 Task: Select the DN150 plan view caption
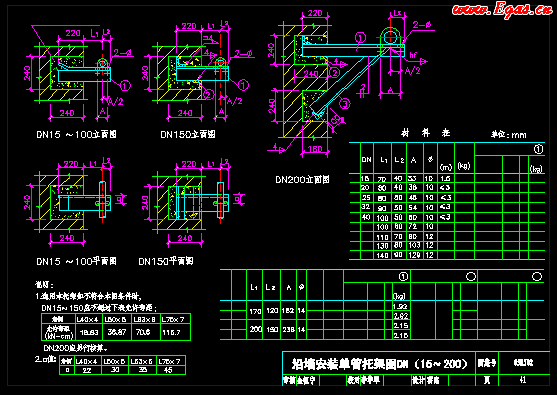tap(166, 261)
